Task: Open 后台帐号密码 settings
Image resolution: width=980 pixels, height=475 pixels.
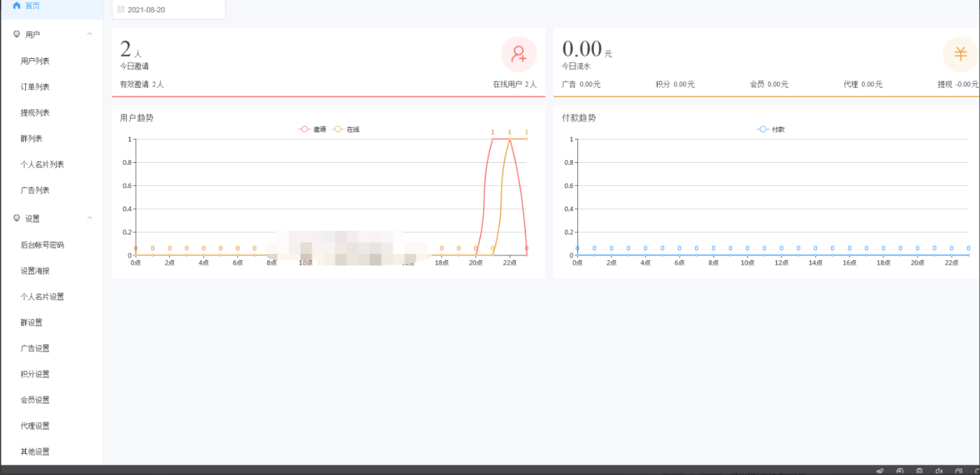Action: tap(43, 246)
